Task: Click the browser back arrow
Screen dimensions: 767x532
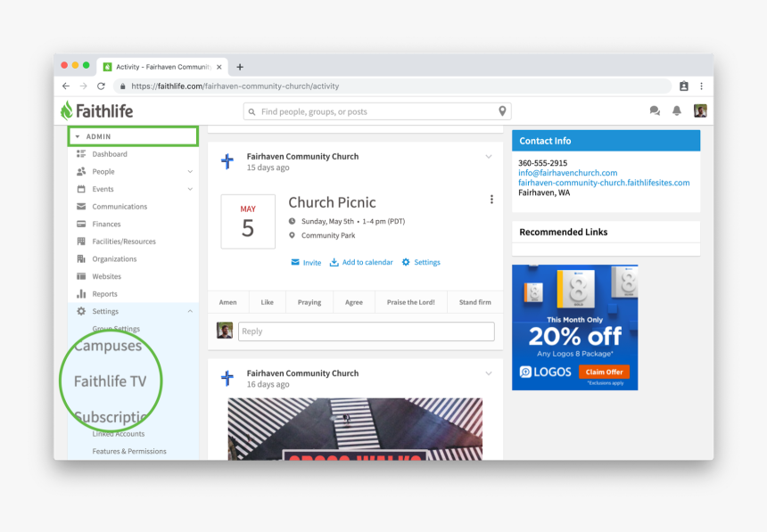Action: [66, 86]
